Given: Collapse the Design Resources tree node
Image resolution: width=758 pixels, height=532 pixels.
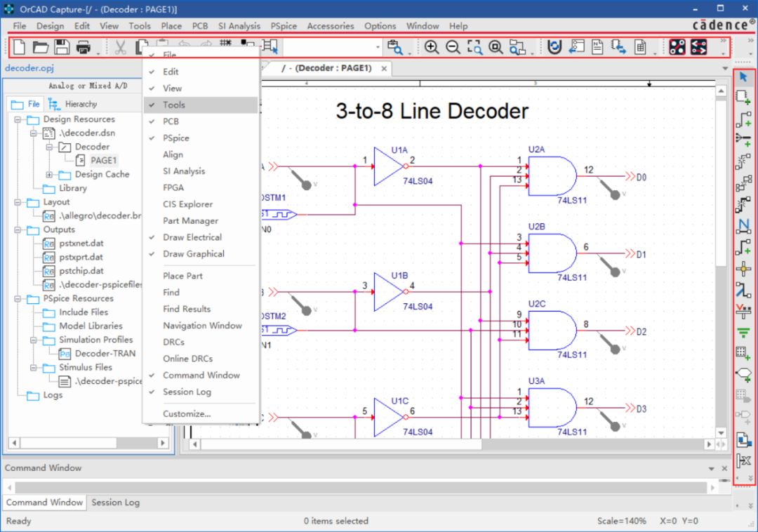Looking at the screenshot, I should point(18,119).
